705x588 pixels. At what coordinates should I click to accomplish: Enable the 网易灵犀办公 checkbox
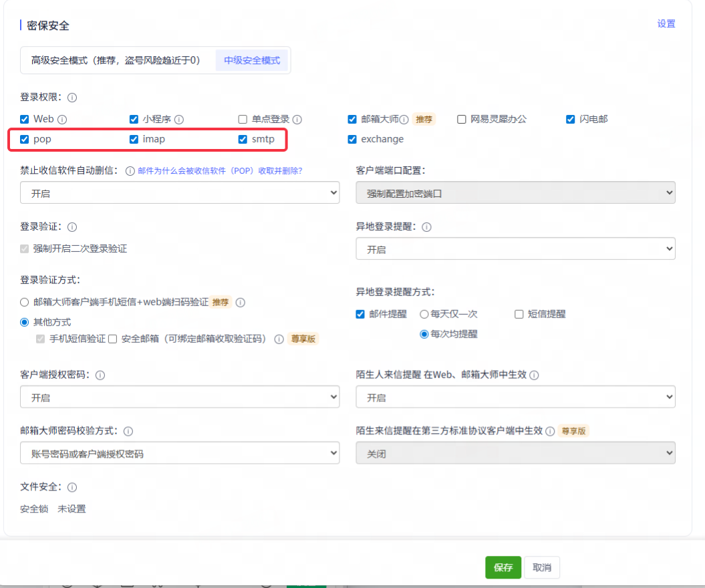coord(461,119)
